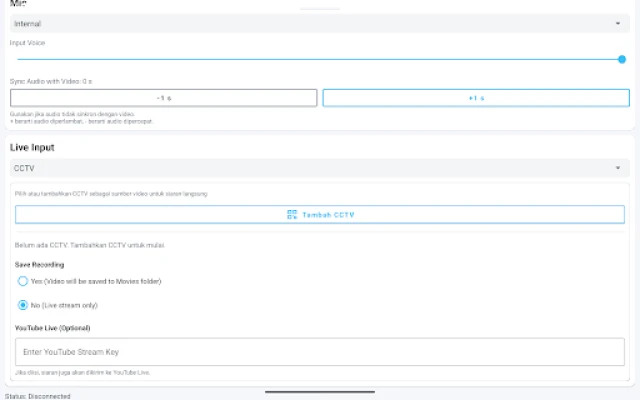Click the Save Recording label
The image size is (640, 400).
click(x=40, y=264)
